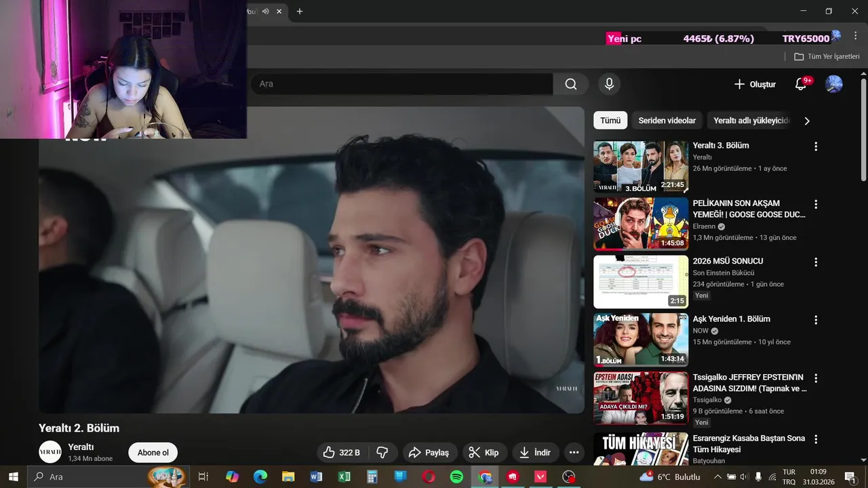Viewport: 868px width, 488px height.
Task: Open Task View on the taskbar
Action: coord(203,476)
